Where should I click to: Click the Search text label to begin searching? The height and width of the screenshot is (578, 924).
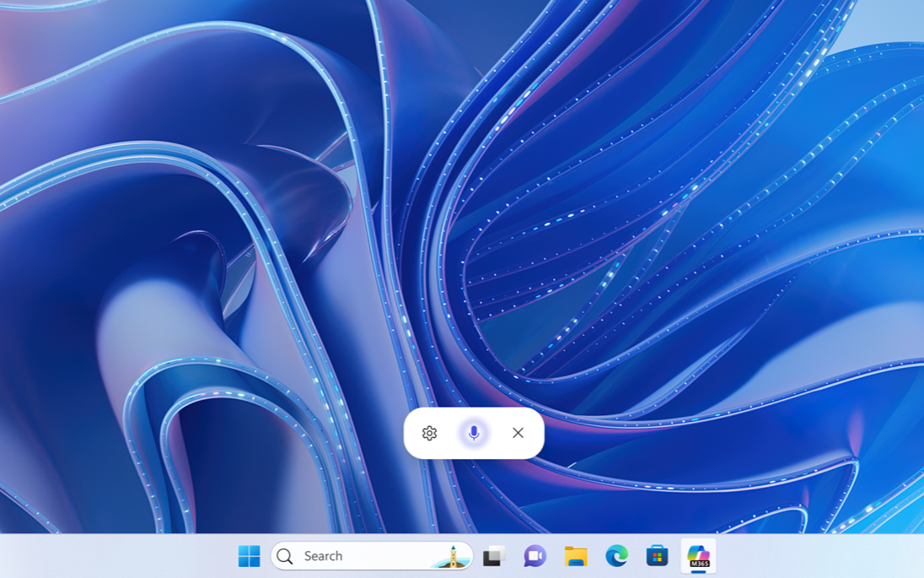click(x=324, y=555)
